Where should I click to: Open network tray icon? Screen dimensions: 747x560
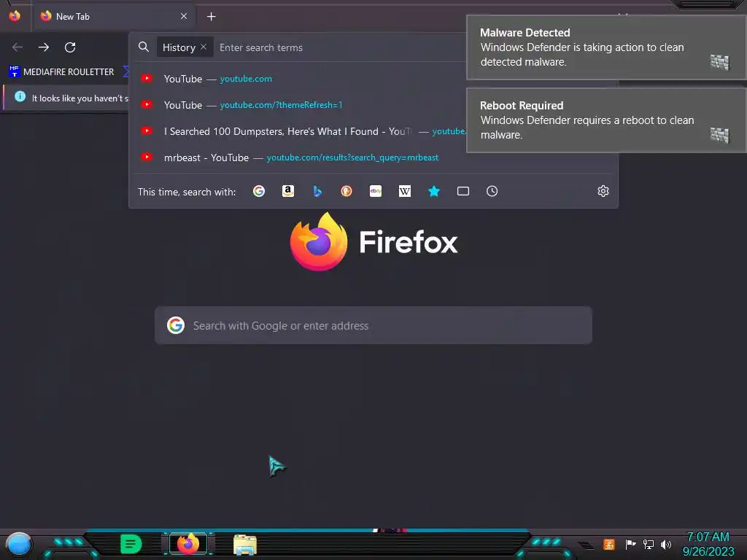(649, 544)
